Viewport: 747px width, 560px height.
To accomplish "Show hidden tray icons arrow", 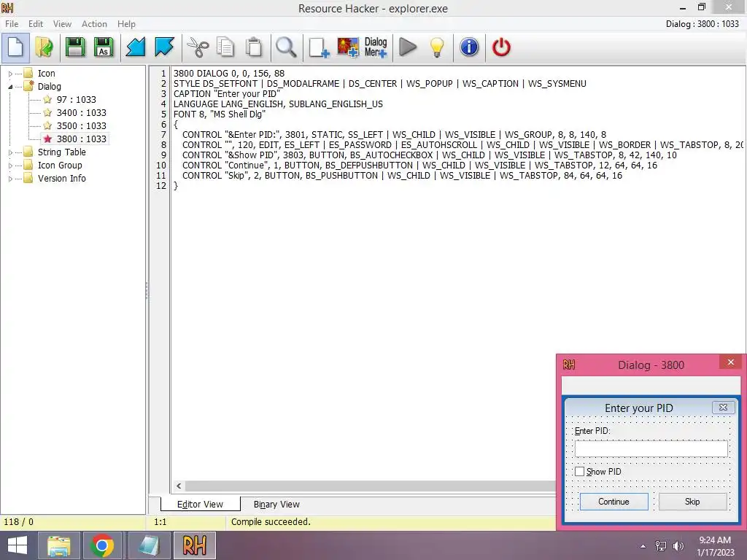I will click(643, 546).
